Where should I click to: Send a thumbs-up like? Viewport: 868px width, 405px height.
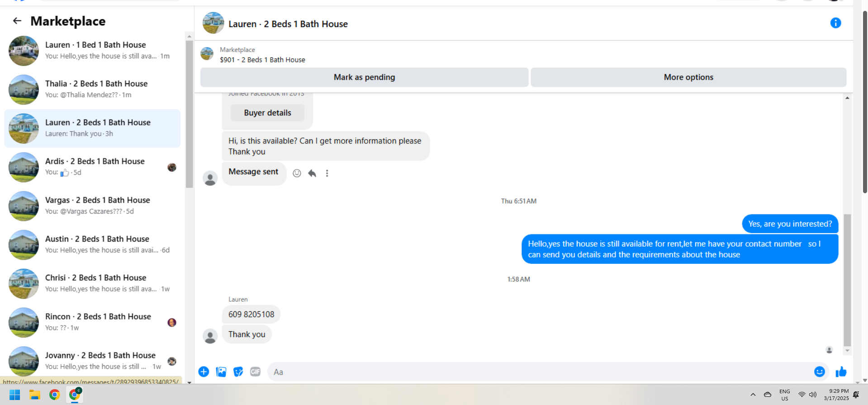(841, 372)
